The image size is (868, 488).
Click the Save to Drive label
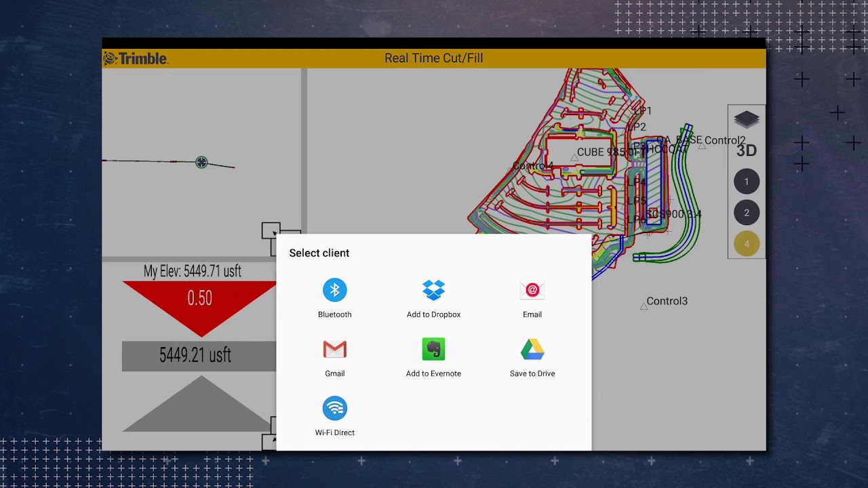click(532, 373)
